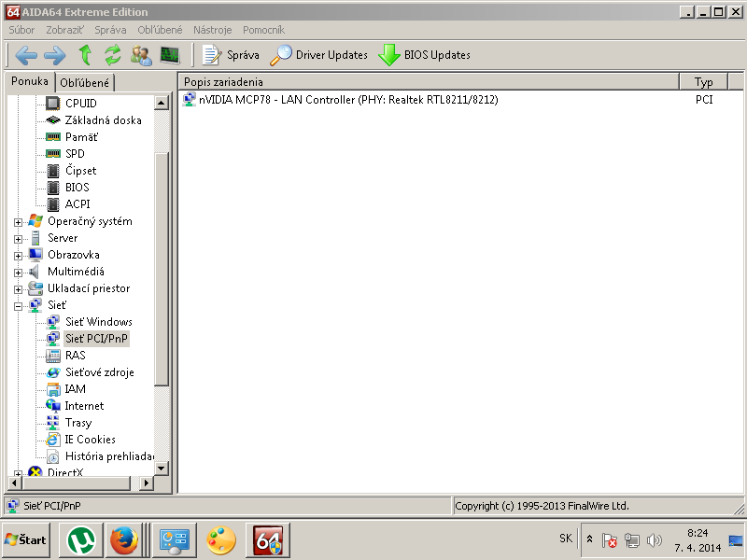Open Sieťové zdroje tree entry
Viewport: 747px width, 560px height.
[100, 372]
